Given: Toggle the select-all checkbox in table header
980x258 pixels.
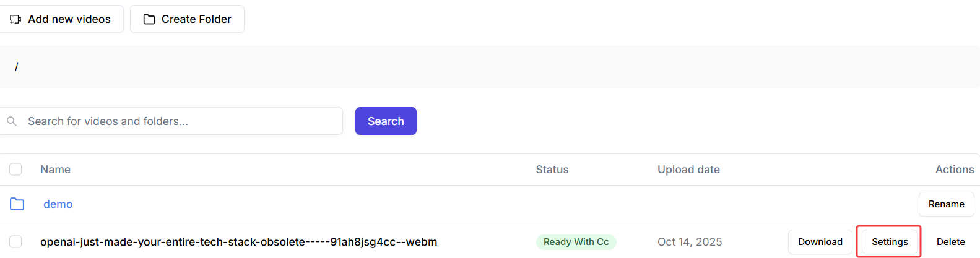Looking at the screenshot, I should (15, 170).
